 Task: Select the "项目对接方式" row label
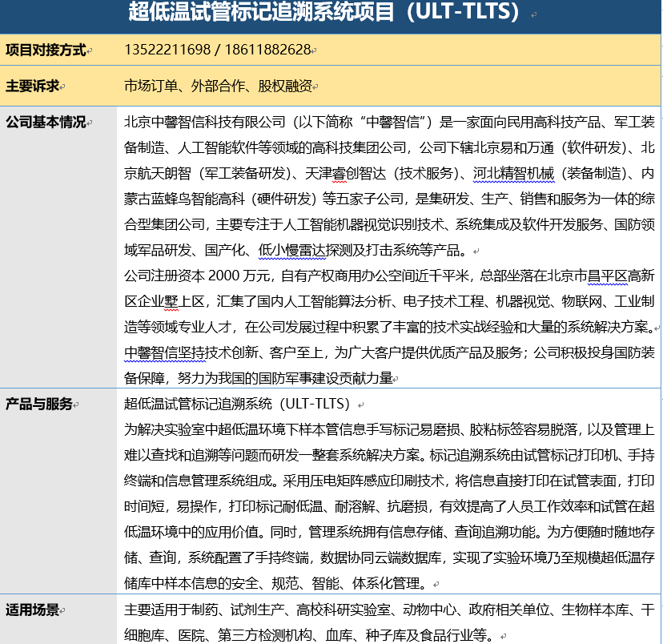tap(46, 50)
